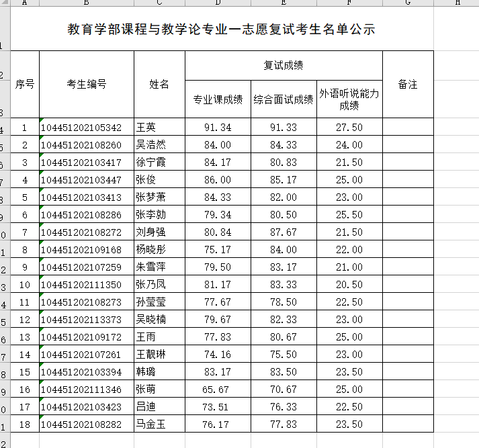Click the 考生编号 header cell

click(x=86, y=85)
